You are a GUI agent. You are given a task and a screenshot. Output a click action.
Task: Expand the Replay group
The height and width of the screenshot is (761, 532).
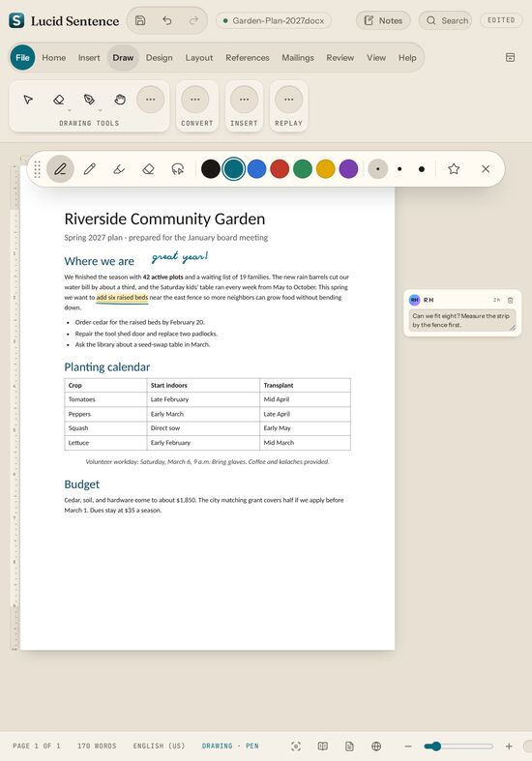pos(289,99)
